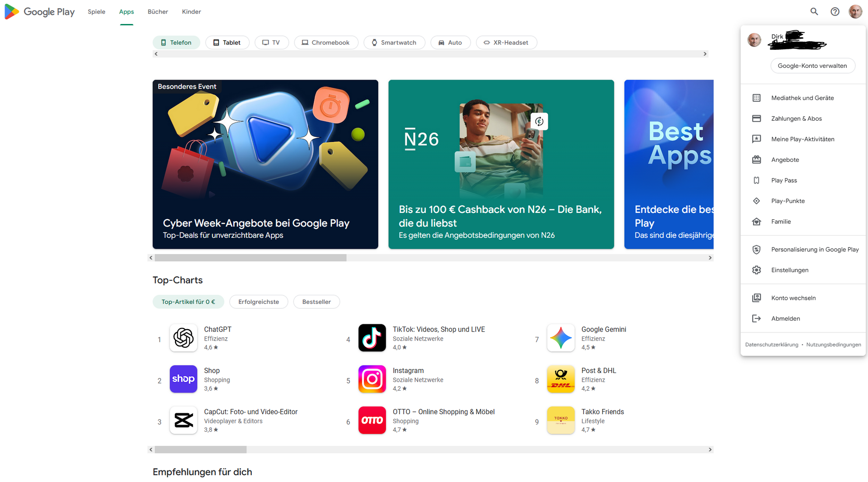868x482 pixels.
Task: Open the ChatGPT app icon
Action: (184, 338)
